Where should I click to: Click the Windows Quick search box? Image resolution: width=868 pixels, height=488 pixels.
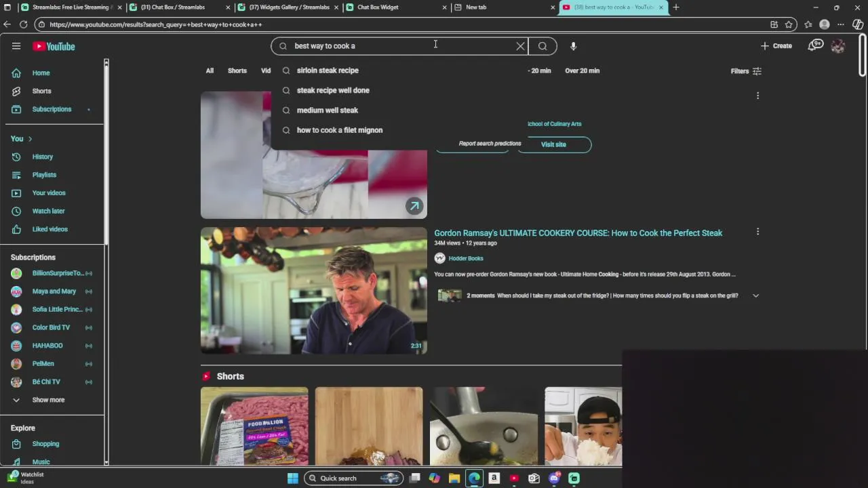tap(353, 479)
